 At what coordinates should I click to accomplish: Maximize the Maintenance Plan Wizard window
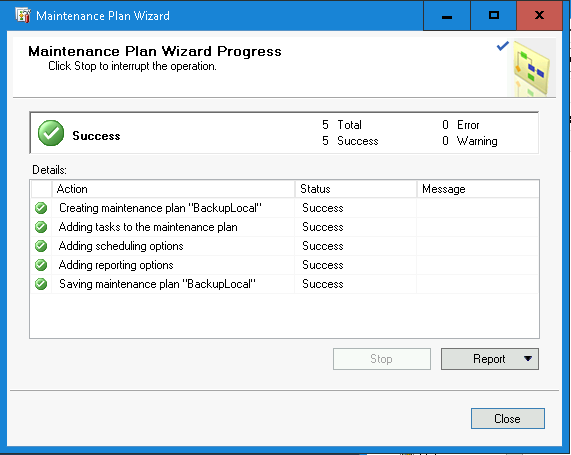pyautogui.click(x=494, y=15)
